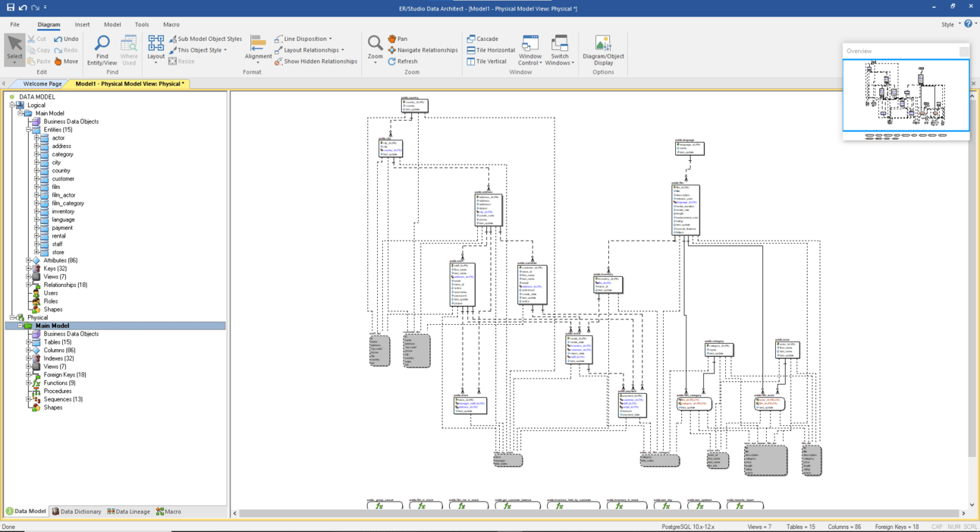Click Navigate Relationships icon
The width and height of the screenshot is (980, 532).
[392, 50]
